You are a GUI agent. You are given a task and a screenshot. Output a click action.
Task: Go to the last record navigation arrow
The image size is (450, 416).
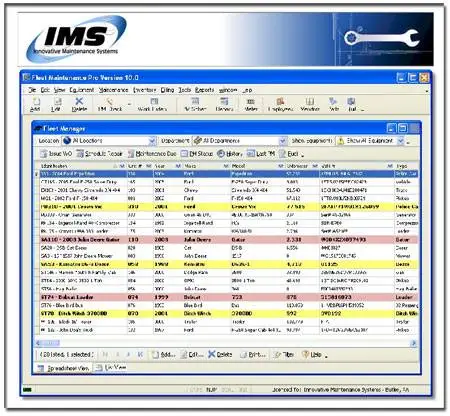point(140,355)
